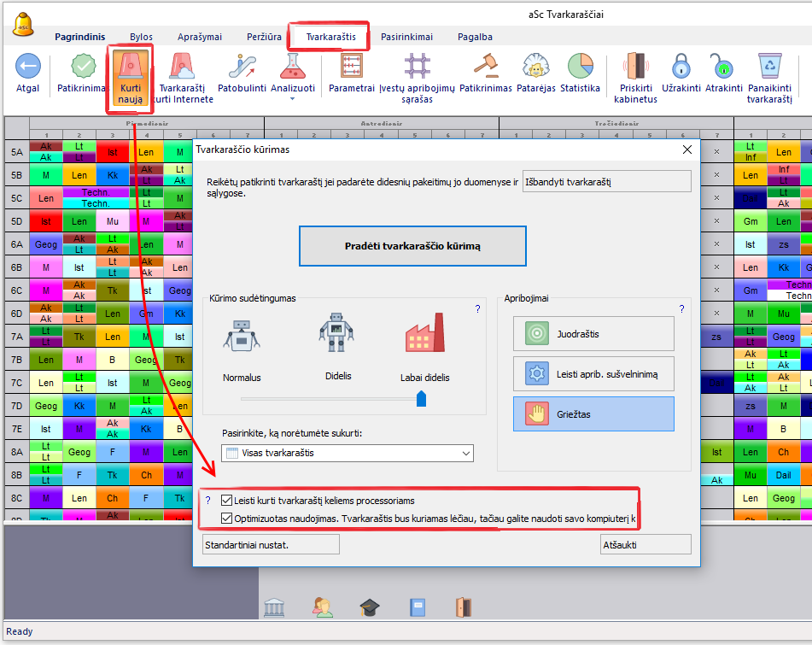Screen dimensions: 812x645
Task: Click the Atšaukti button
Action: (x=645, y=544)
